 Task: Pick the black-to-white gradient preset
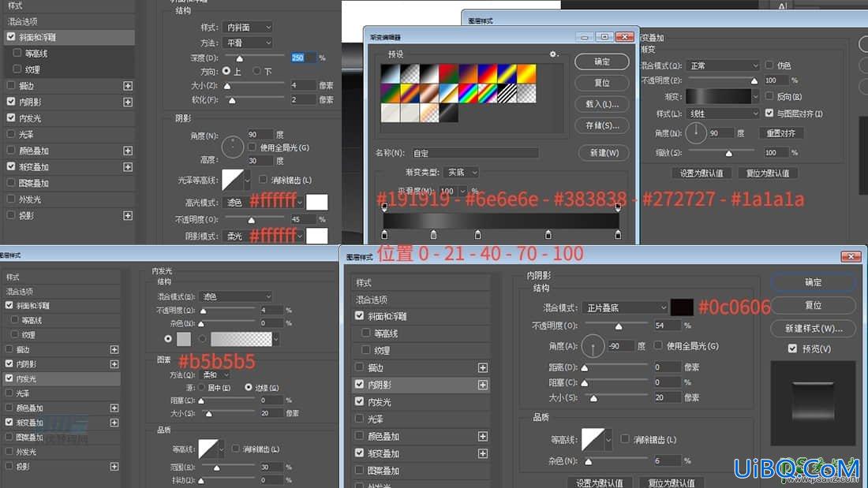[x=429, y=73]
